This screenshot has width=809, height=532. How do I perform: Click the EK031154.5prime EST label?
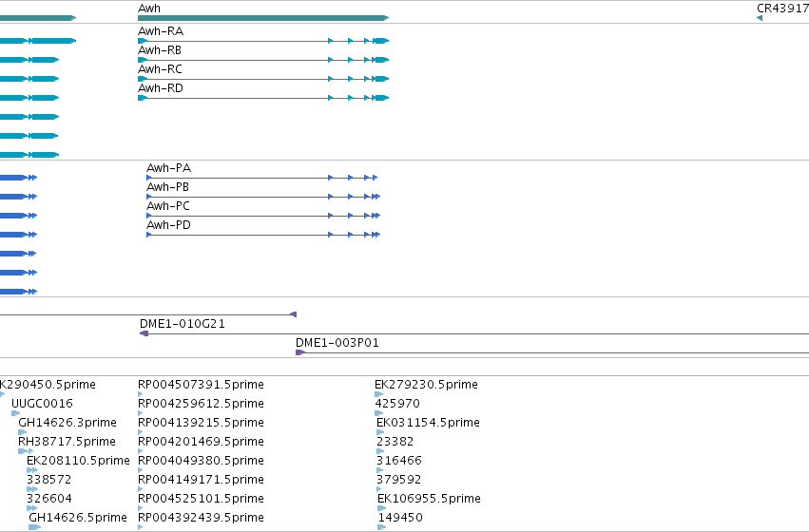click(428, 423)
